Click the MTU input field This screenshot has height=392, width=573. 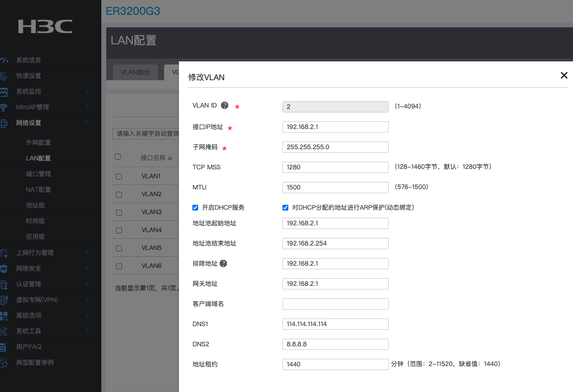(x=335, y=187)
